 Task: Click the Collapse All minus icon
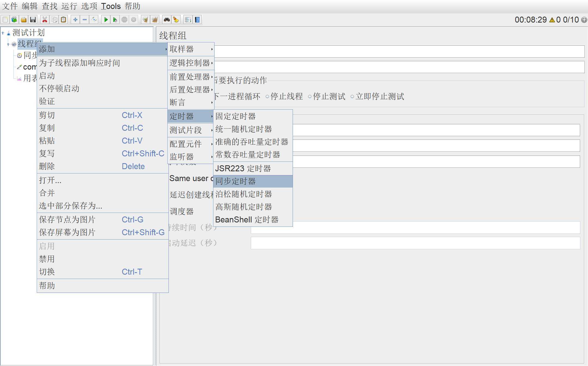pos(85,20)
